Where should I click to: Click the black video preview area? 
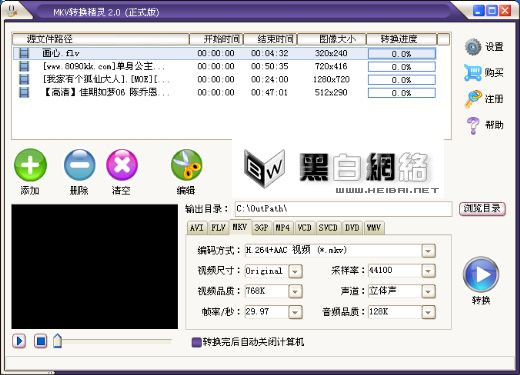click(95, 267)
